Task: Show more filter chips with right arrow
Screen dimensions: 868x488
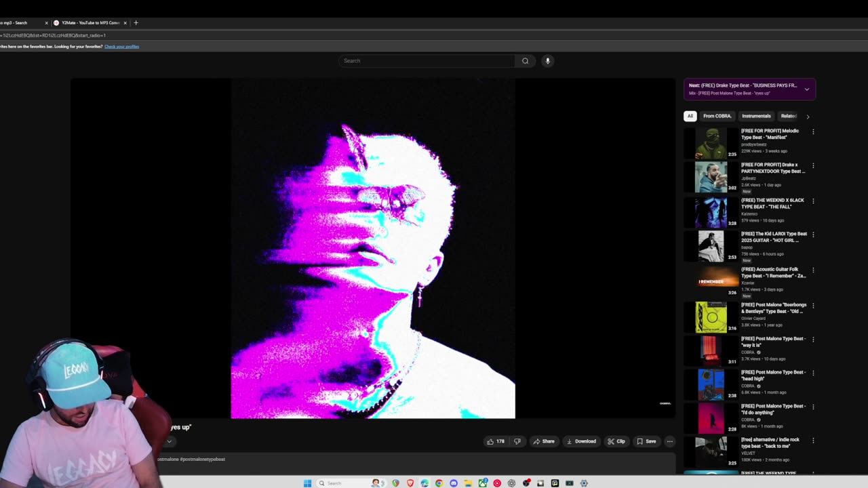Action: (808, 117)
